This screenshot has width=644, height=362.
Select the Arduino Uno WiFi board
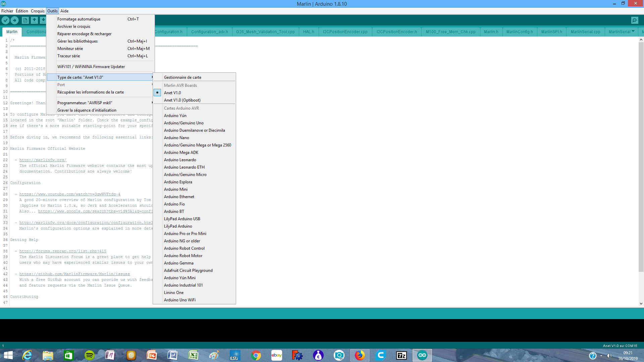pyautogui.click(x=195, y=300)
